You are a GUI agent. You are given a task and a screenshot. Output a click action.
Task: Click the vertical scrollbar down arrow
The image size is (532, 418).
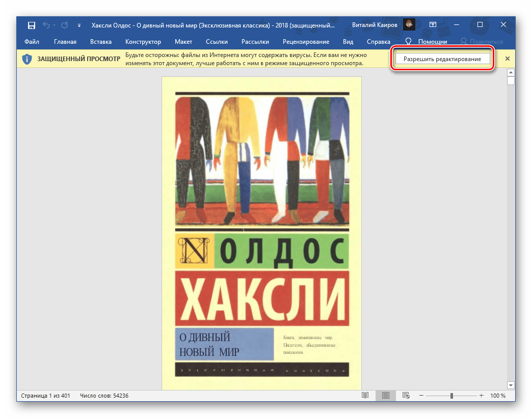511,385
